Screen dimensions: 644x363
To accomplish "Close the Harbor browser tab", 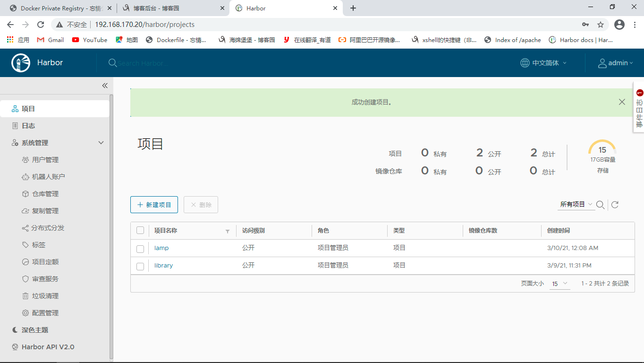I will click(x=336, y=8).
